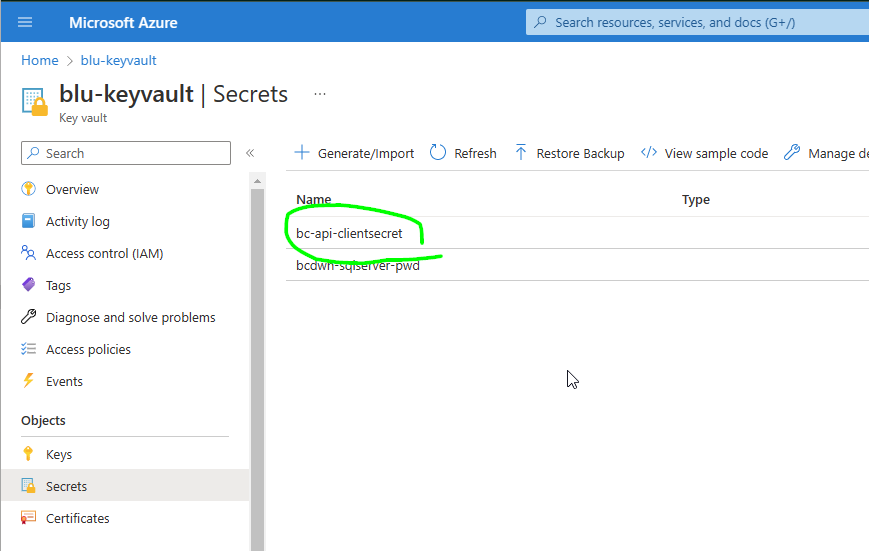The width and height of the screenshot is (869, 551).
Task: Open the ellipsis more options beside Secrets title
Action: (320, 94)
